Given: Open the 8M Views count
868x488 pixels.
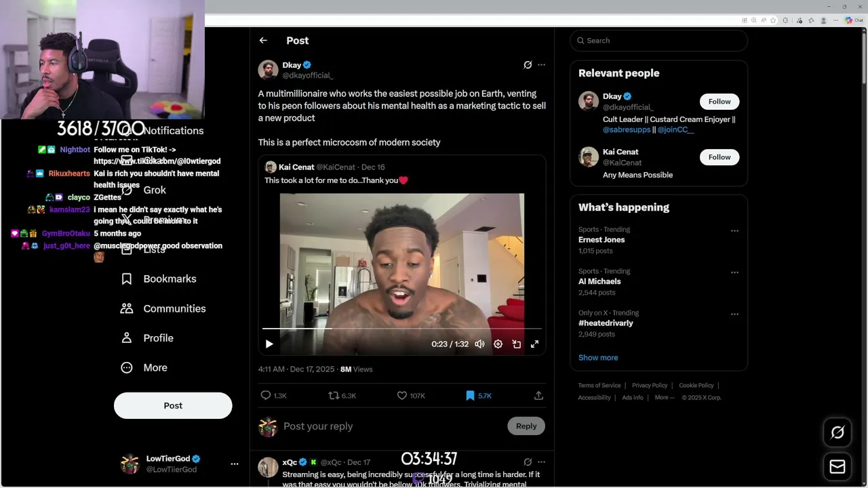Looking at the screenshot, I should click(356, 369).
